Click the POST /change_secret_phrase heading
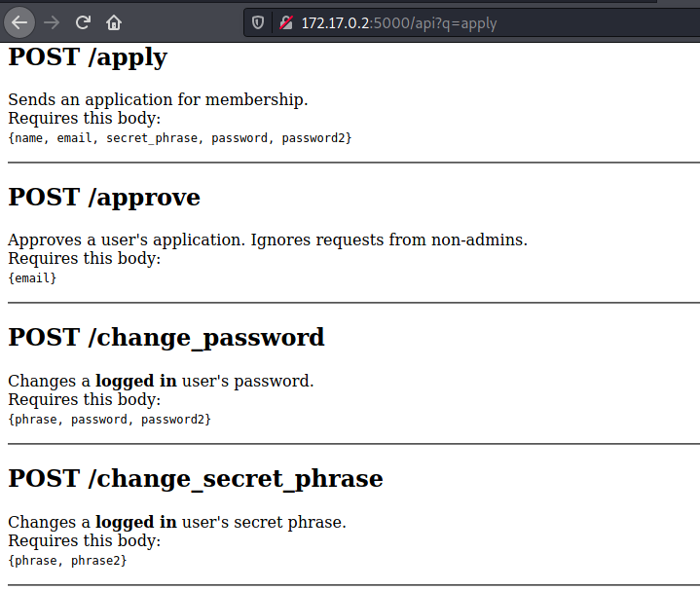This screenshot has height=590, width=700. pyautogui.click(x=196, y=479)
